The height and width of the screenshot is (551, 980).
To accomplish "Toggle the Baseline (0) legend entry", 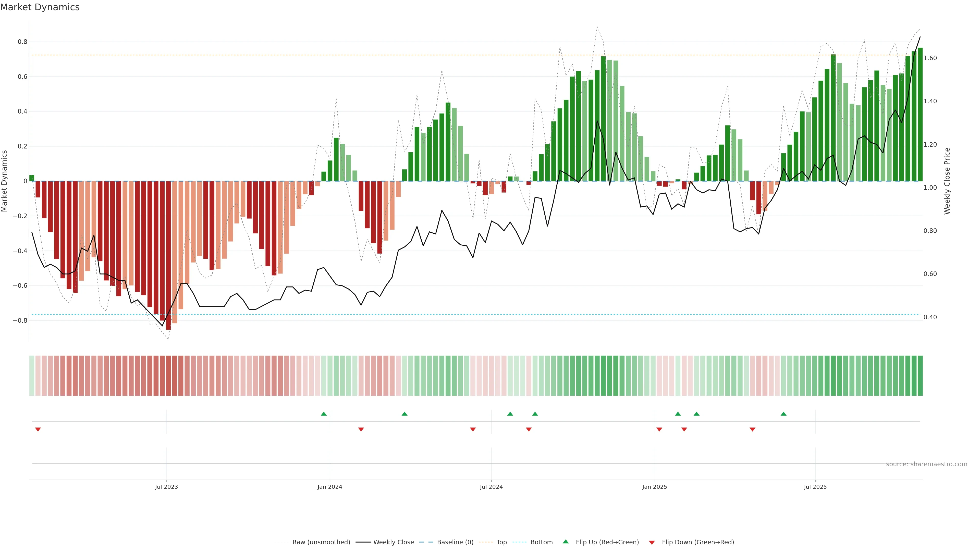I will (x=455, y=542).
